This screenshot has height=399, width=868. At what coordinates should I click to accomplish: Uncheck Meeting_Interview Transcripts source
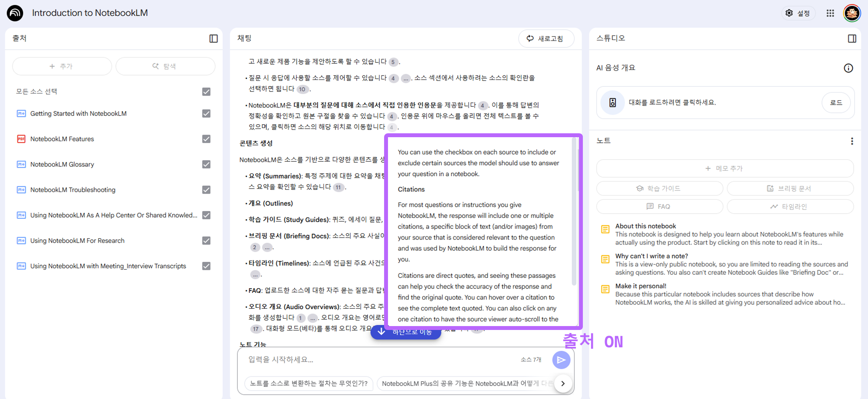[206, 266]
